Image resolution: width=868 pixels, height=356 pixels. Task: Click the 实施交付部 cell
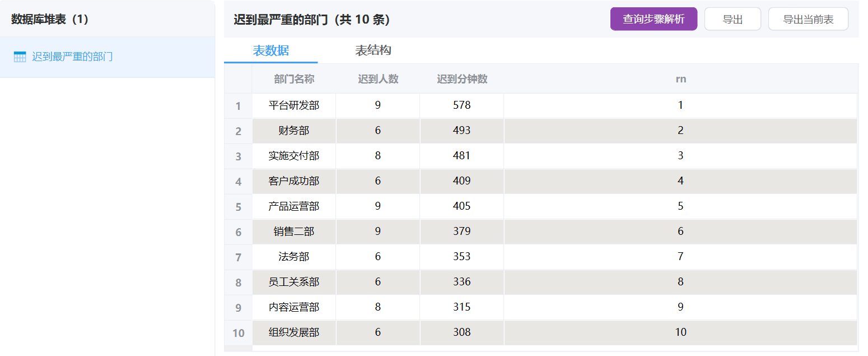(x=294, y=156)
